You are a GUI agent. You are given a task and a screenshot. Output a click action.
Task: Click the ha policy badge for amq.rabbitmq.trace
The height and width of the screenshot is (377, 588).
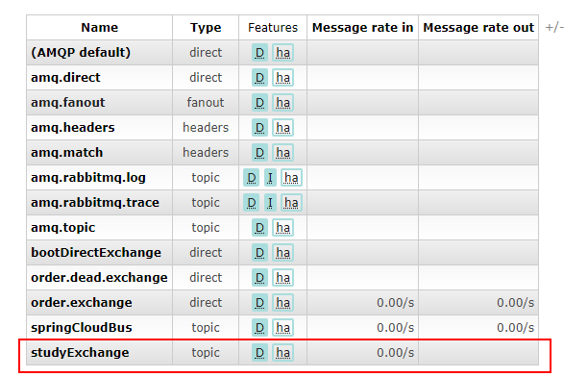click(x=291, y=203)
